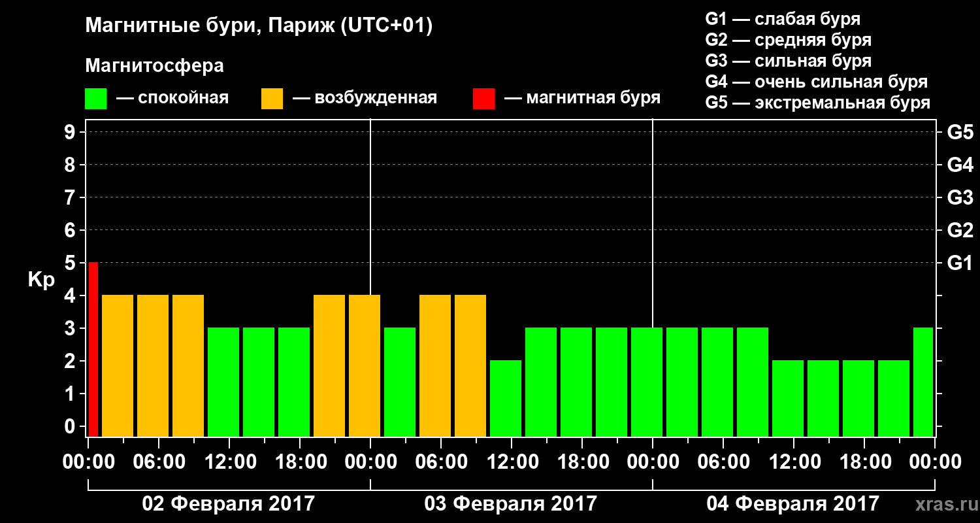Click the red 'магнитная буря' legend swatch
Screen dimensions: 980x523
click(483, 99)
